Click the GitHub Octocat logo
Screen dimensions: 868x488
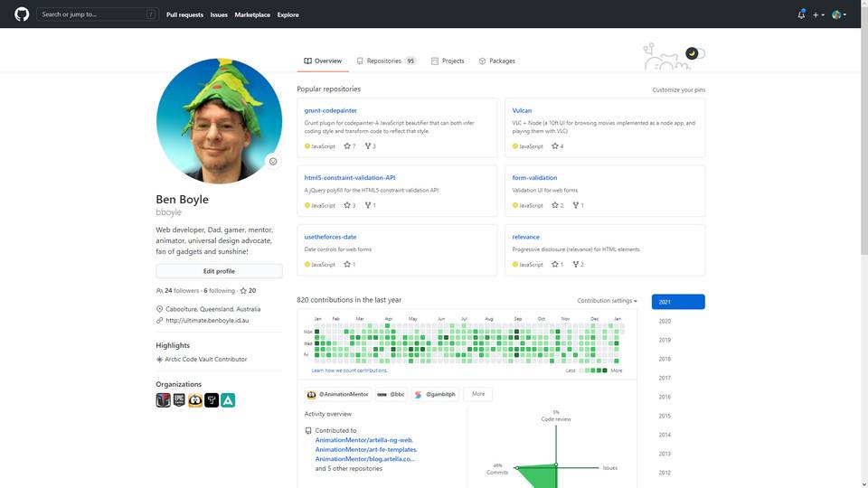point(22,14)
